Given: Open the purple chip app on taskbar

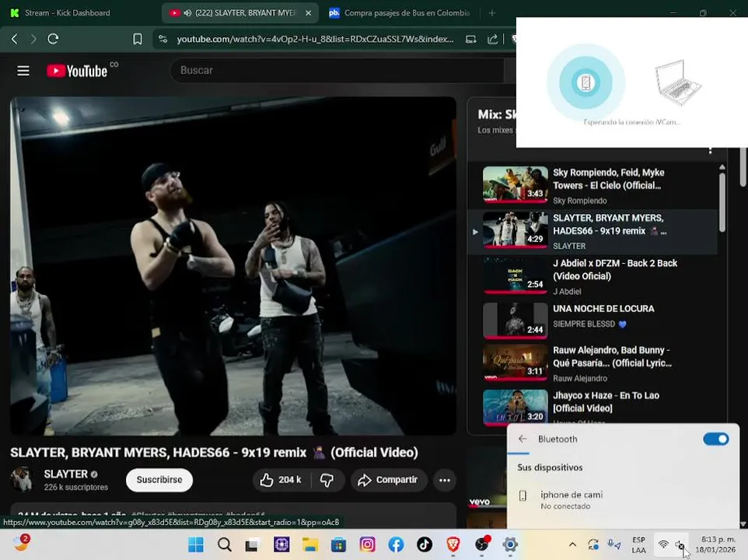Looking at the screenshot, I should pyautogui.click(x=281, y=544).
